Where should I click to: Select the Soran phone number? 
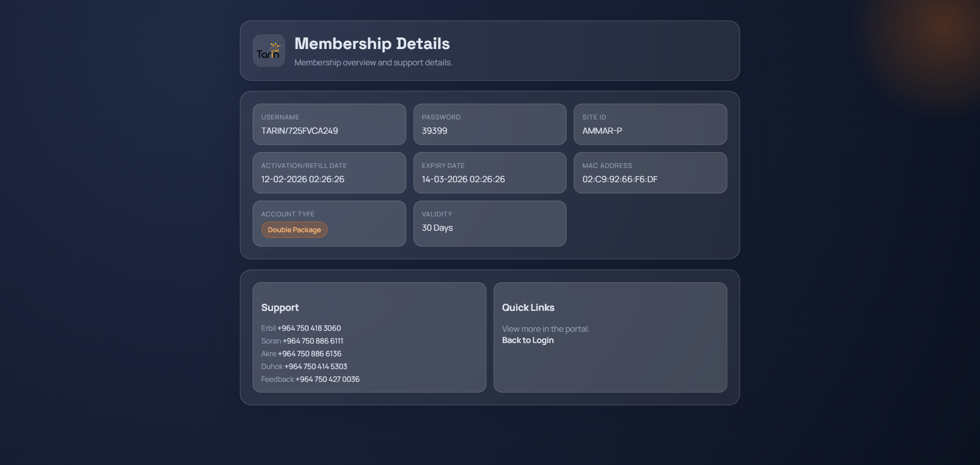pyautogui.click(x=313, y=341)
